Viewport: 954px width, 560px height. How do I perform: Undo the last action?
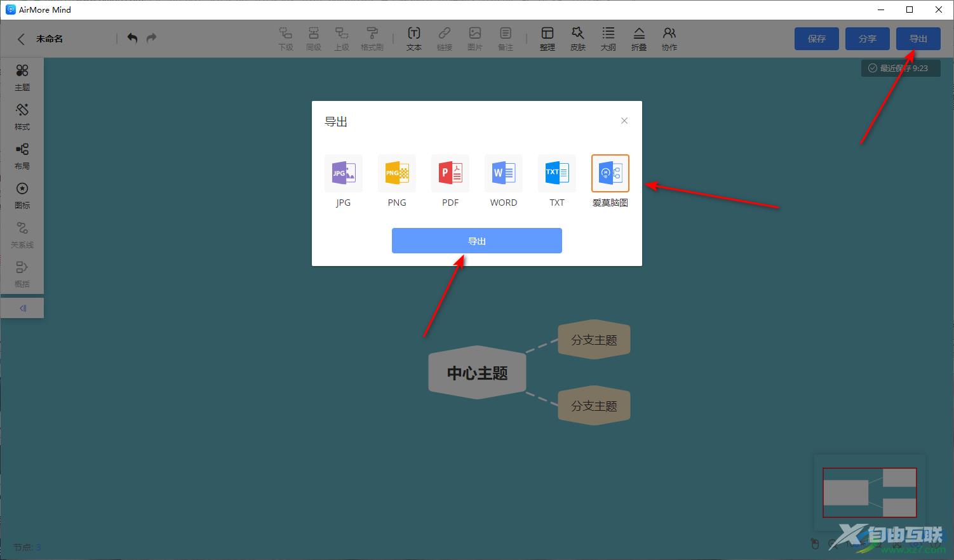(x=132, y=38)
